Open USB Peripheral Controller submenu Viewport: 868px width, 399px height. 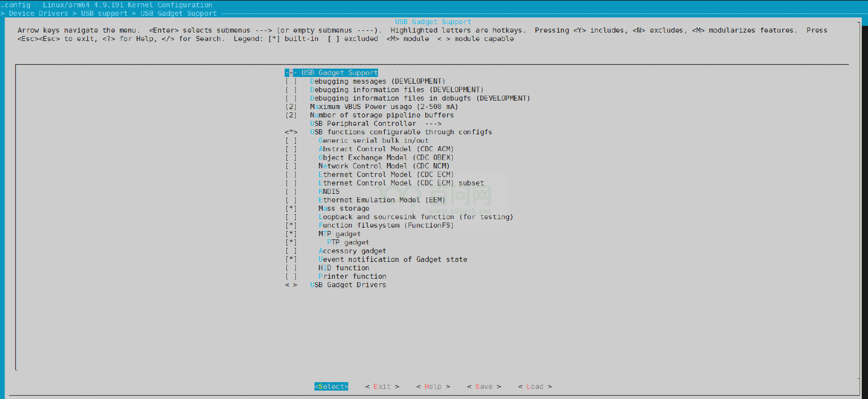pyautogui.click(x=375, y=124)
